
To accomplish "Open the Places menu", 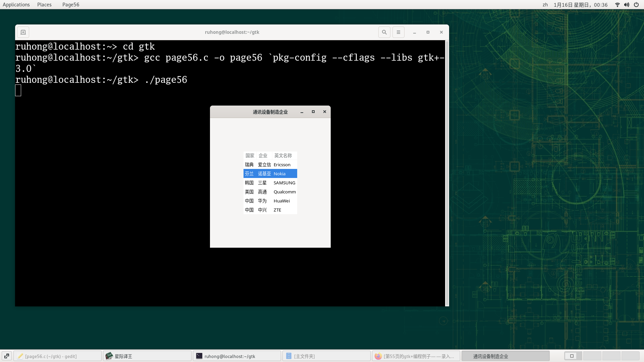I will (44, 5).
